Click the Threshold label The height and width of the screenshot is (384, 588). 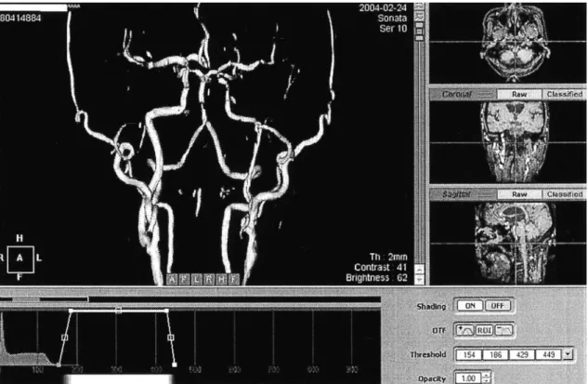[428, 355]
